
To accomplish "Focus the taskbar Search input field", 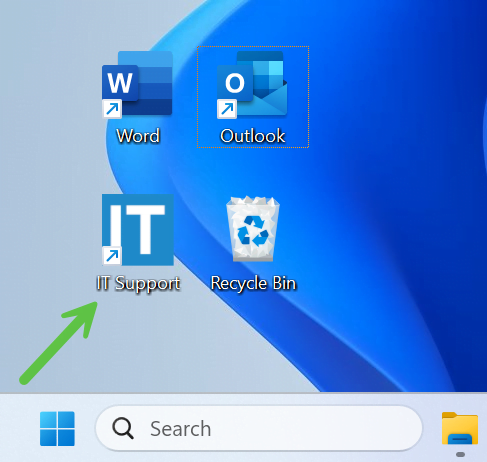I will (x=259, y=428).
